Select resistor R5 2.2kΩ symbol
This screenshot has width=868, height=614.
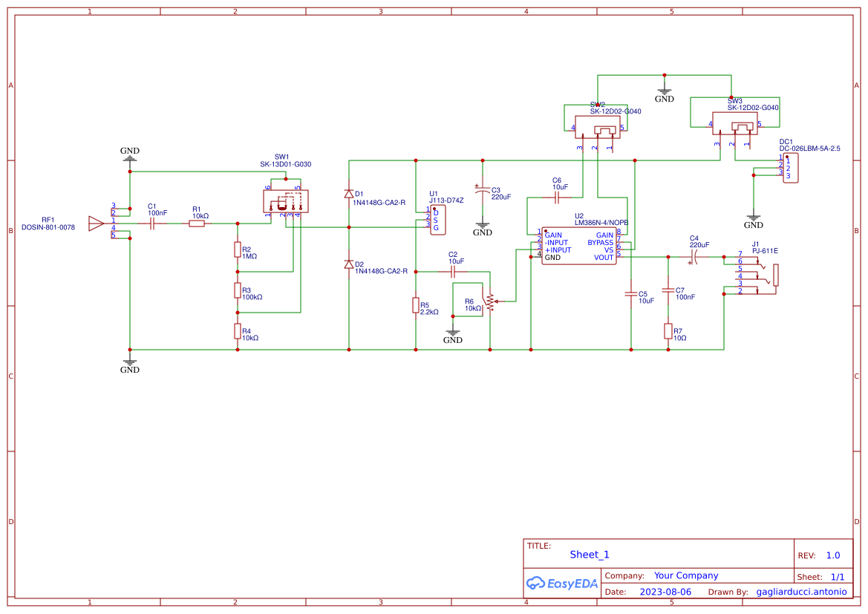[416, 305]
